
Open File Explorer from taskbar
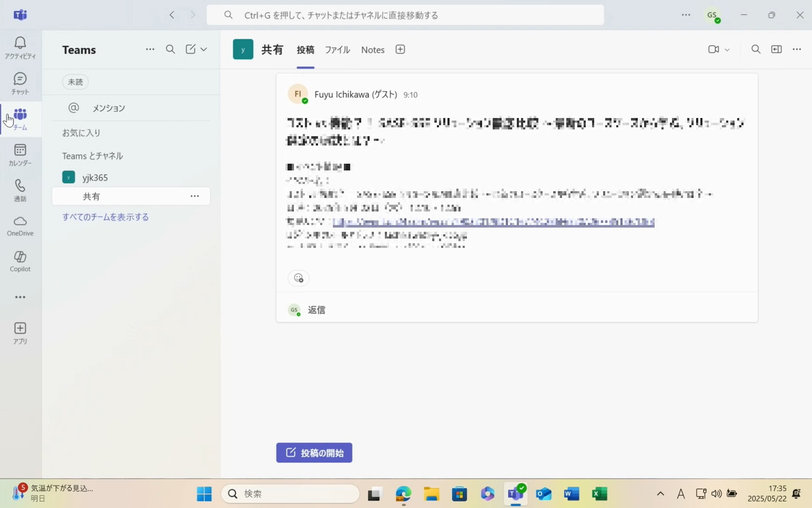tap(431, 494)
